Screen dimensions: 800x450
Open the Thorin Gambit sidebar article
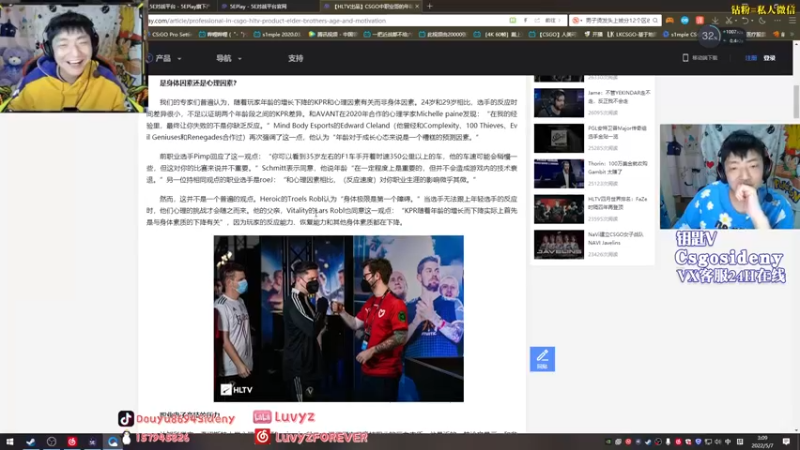593,173
